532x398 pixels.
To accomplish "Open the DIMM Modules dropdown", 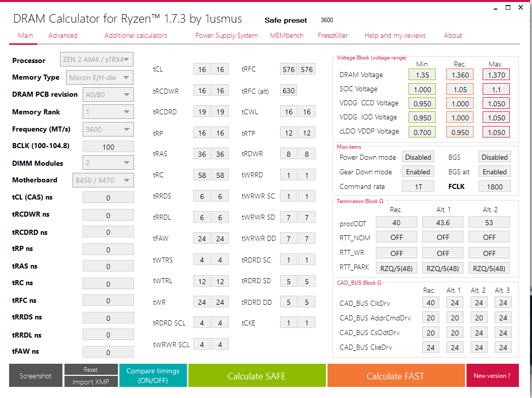I will click(x=108, y=163).
